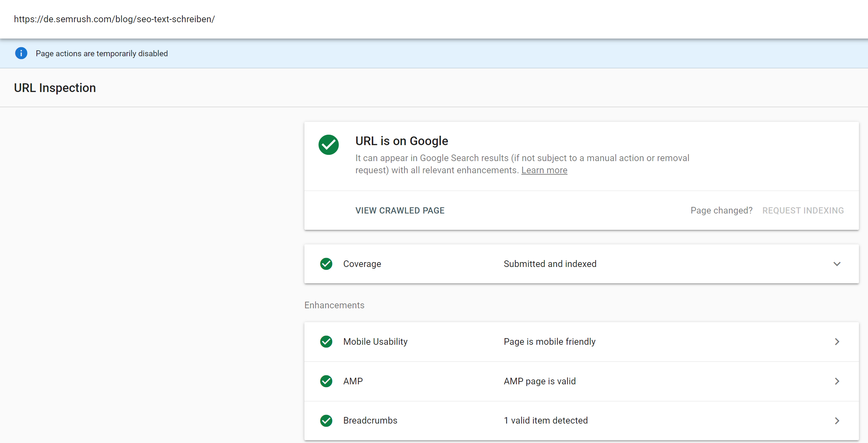
Task: Click the Mobile Usability label
Action: click(x=375, y=342)
